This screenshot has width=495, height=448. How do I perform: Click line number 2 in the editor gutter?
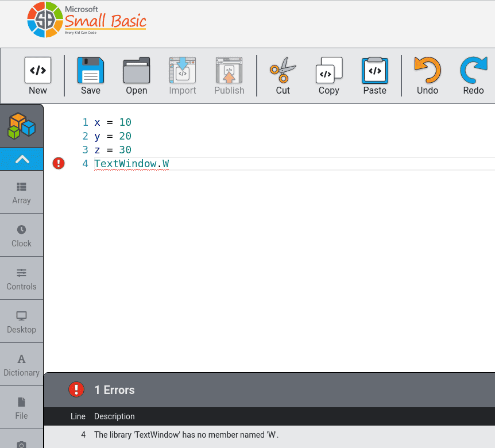pyautogui.click(x=85, y=136)
